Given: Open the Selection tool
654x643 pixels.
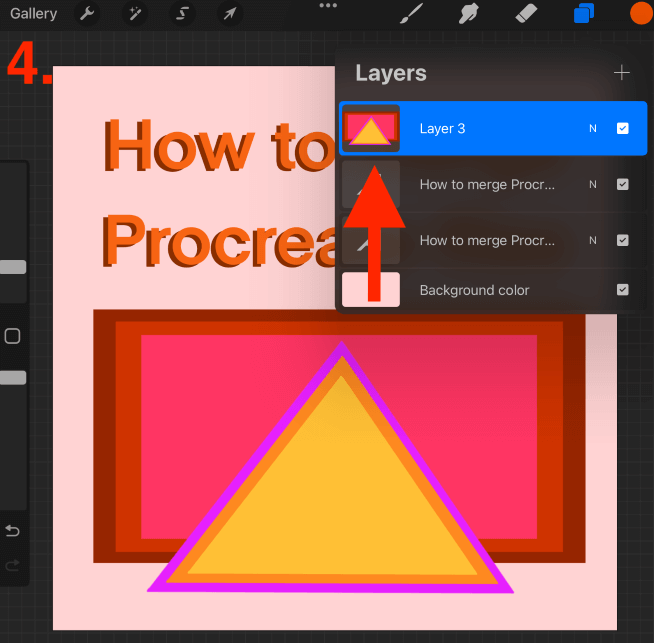Looking at the screenshot, I should click(x=182, y=14).
